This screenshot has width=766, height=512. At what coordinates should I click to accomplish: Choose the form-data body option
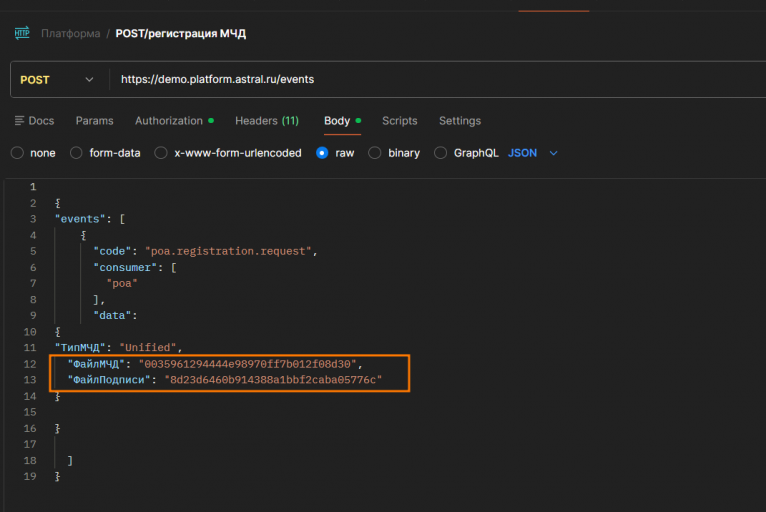pos(77,153)
